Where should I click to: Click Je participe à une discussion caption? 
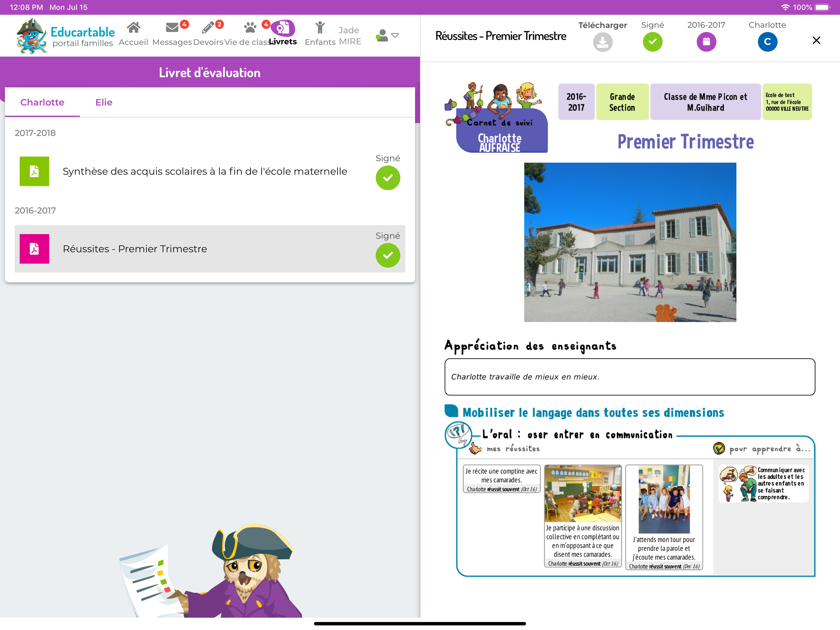coord(583,541)
